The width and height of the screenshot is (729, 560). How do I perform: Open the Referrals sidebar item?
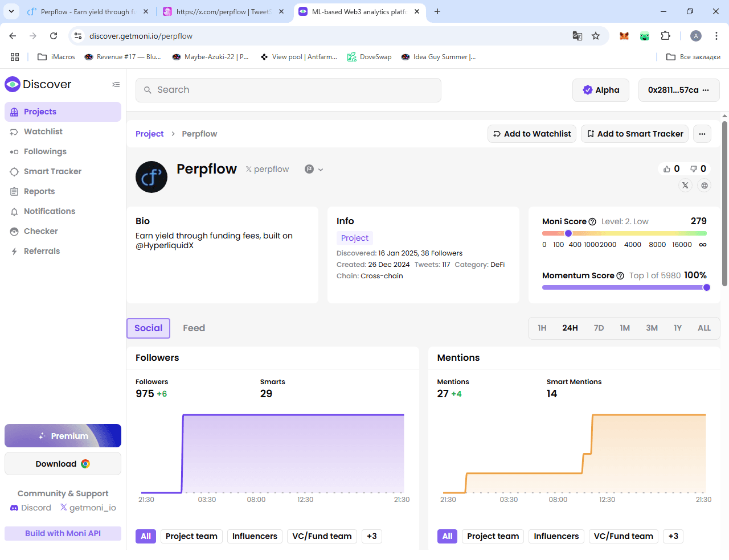[x=63, y=251]
